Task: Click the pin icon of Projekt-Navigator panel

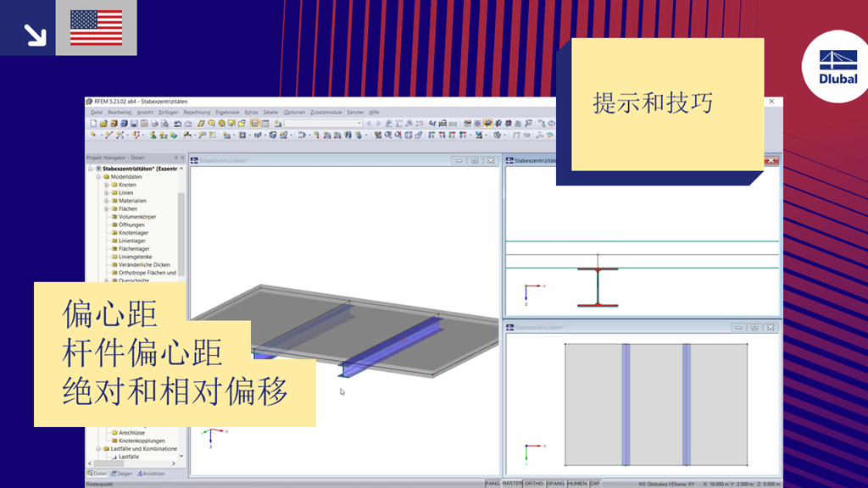Action: click(176, 158)
